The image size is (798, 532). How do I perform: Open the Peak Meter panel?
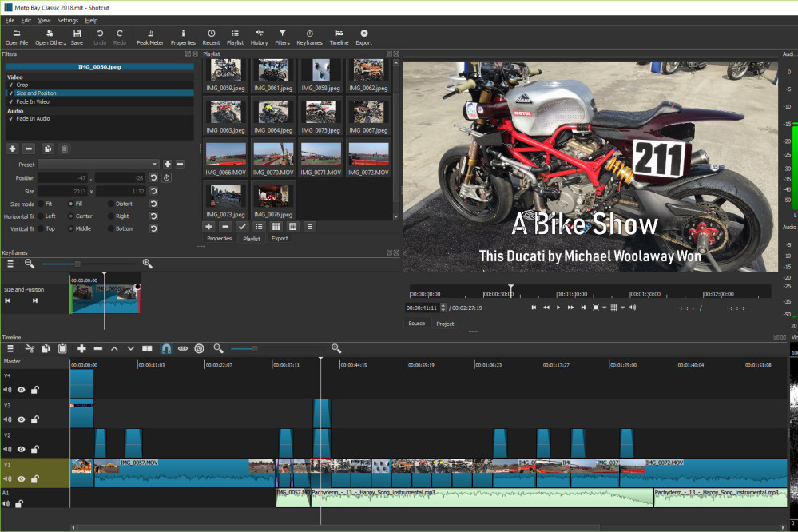pos(149,38)
